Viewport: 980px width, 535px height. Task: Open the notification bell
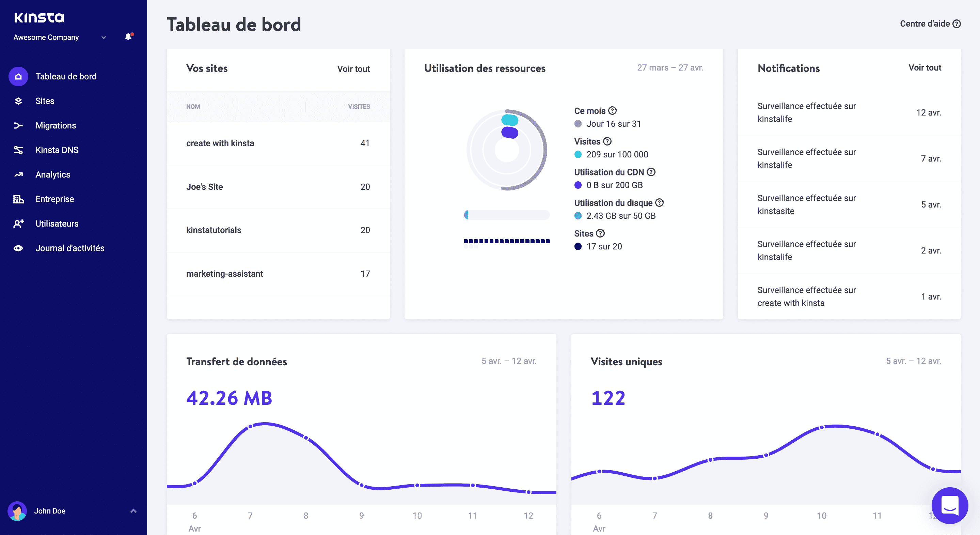click(x=128, y=37)
